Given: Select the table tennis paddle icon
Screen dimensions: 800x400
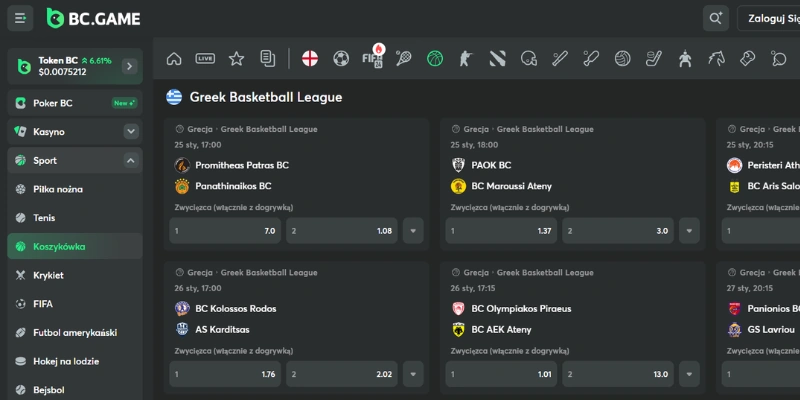Looking at the screenshot, I should pos(779,59).
